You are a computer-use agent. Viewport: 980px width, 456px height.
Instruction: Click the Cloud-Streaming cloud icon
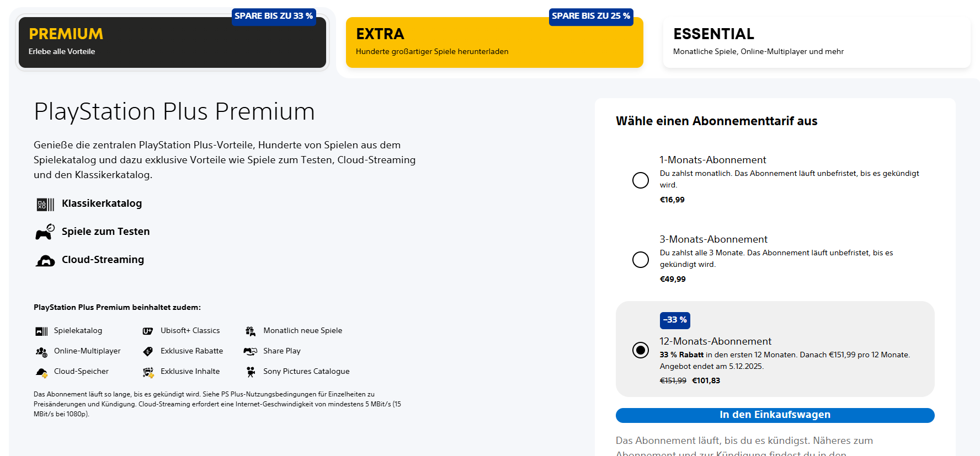click(45, 260)
